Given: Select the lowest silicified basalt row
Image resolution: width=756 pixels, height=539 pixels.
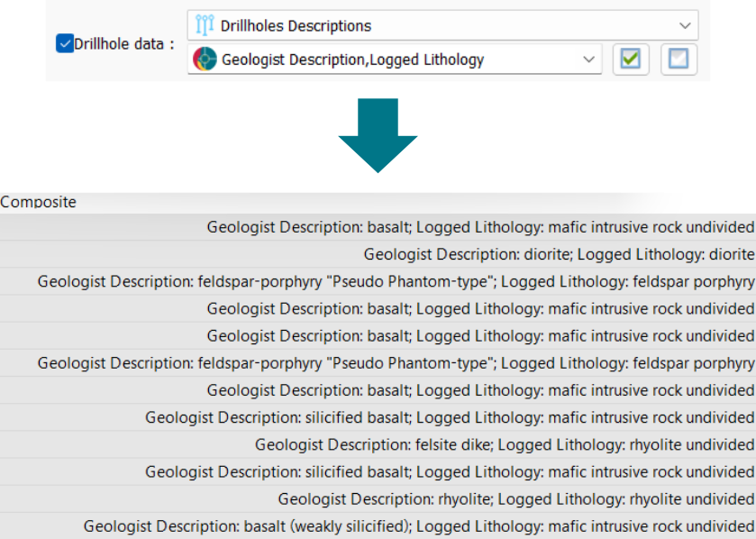Looking at the screenshot, I should point(450,471).
